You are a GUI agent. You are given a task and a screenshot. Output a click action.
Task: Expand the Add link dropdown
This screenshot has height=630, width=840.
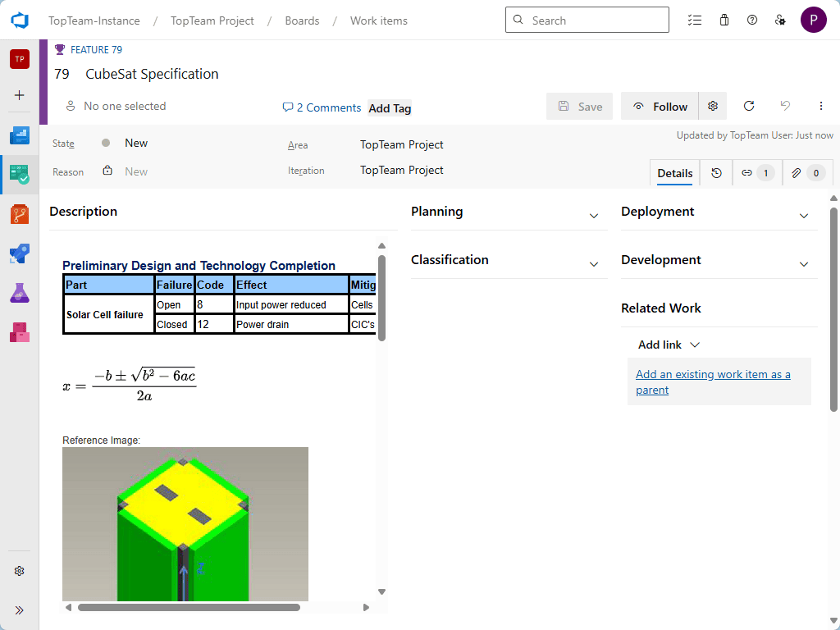669,345
